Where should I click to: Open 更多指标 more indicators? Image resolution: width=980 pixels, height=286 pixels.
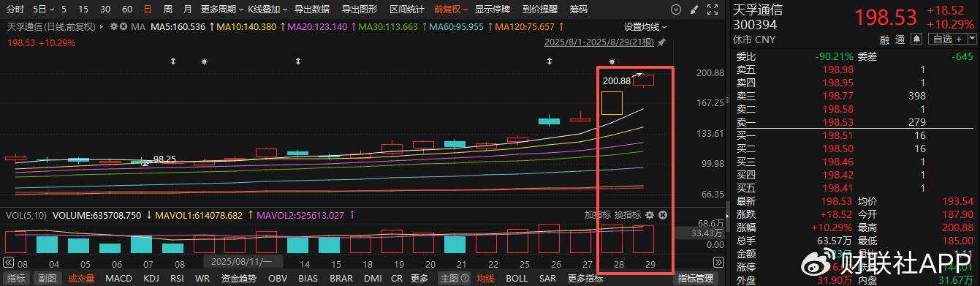(x=585, y=279)
